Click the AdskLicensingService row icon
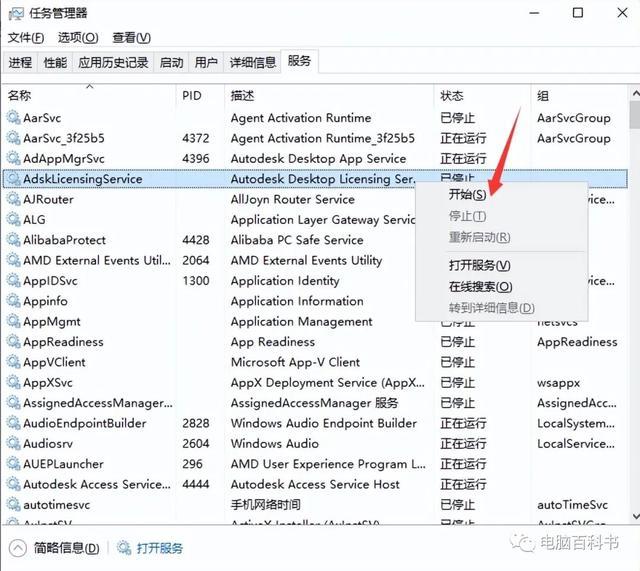640x571 pixels. click(13, 179)
